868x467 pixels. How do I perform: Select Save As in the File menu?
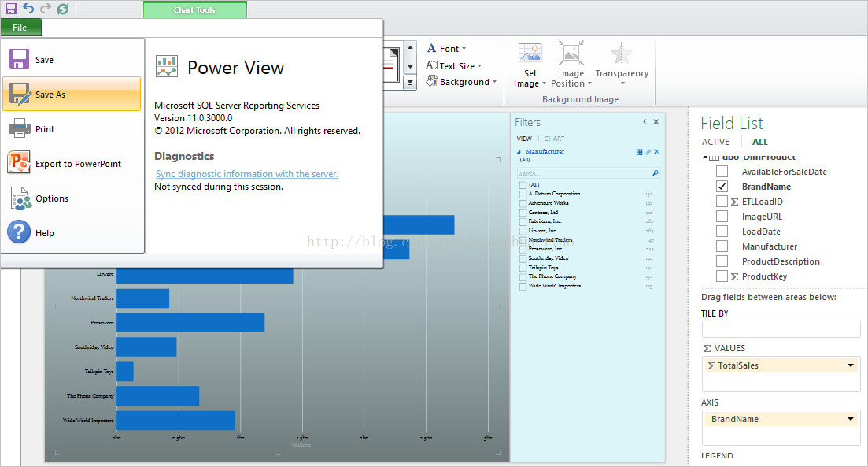[x=72, y=95]
